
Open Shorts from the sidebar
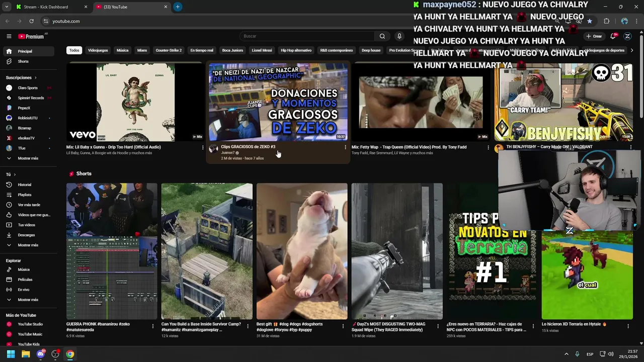[29, 61]
